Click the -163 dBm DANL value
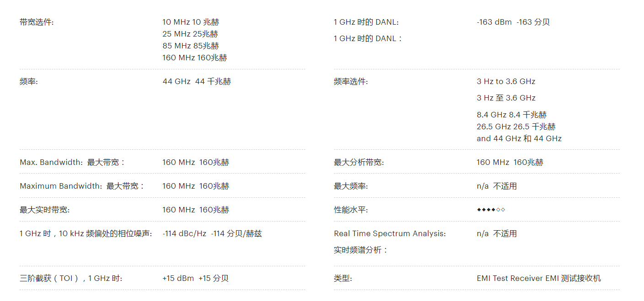The height and width of the screenshot is (301, 644). click(513, 22)
